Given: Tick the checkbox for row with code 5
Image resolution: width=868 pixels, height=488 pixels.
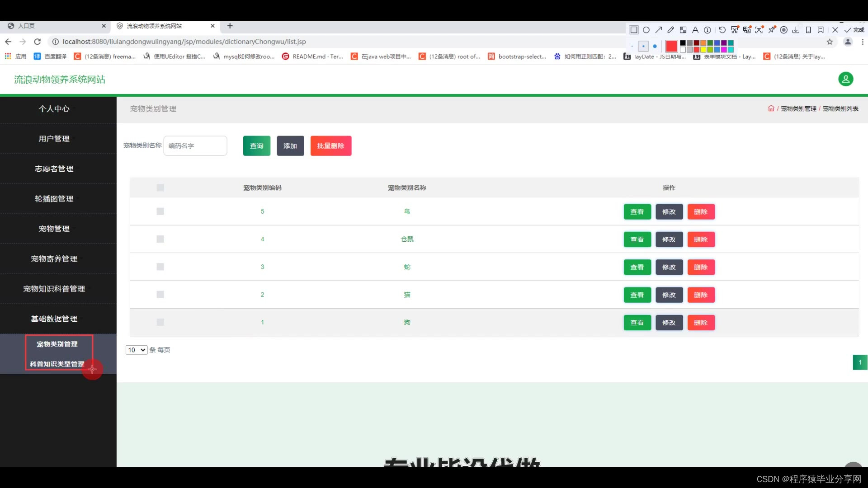Looking at the screenshot, I should point(160,211).
